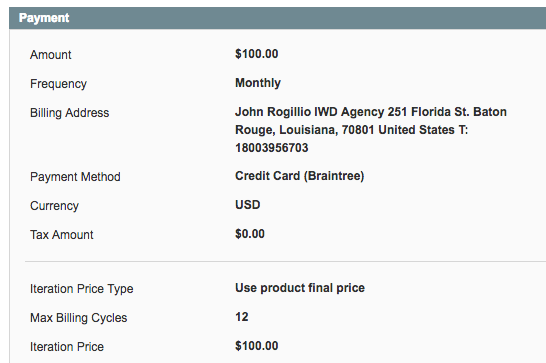Image resolution: width=546 pixels, height=363 pixels.
Task: Click the Use product final price value
Action: [x=300, y=288]
